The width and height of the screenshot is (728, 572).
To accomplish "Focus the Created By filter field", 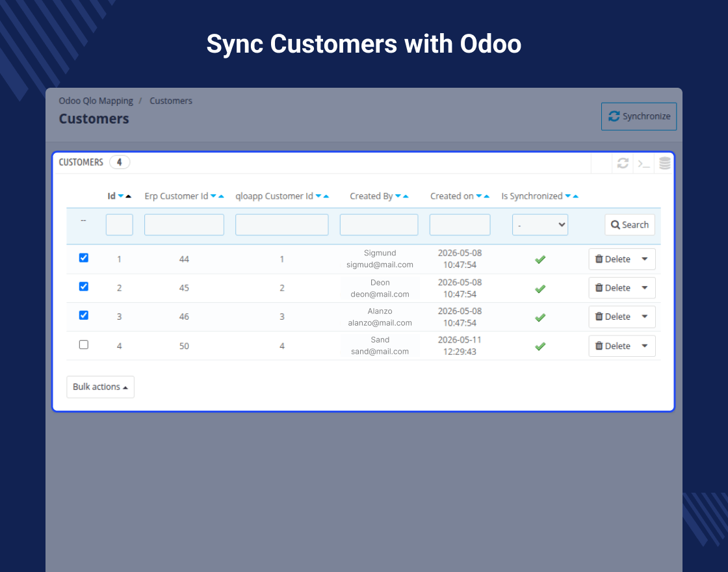I will tap(379, 225).
